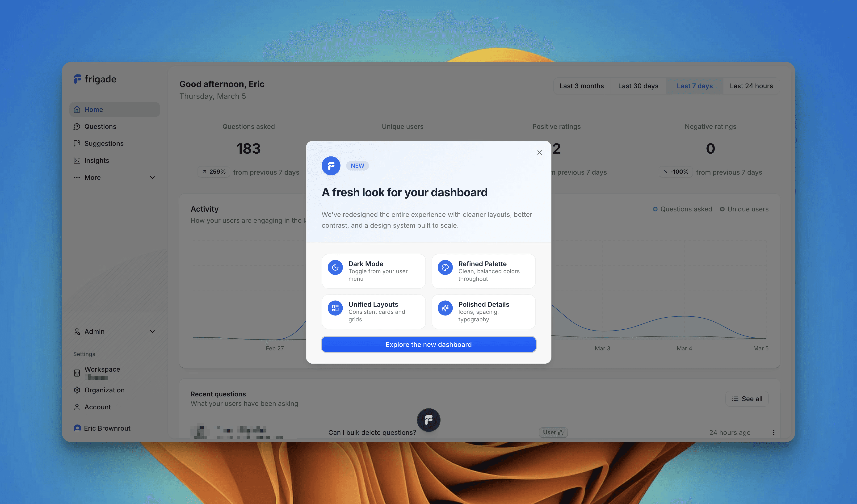This screenshot has width=857, height=504.
Task: Click the Dark Mode moon icon
Action: 335,268
